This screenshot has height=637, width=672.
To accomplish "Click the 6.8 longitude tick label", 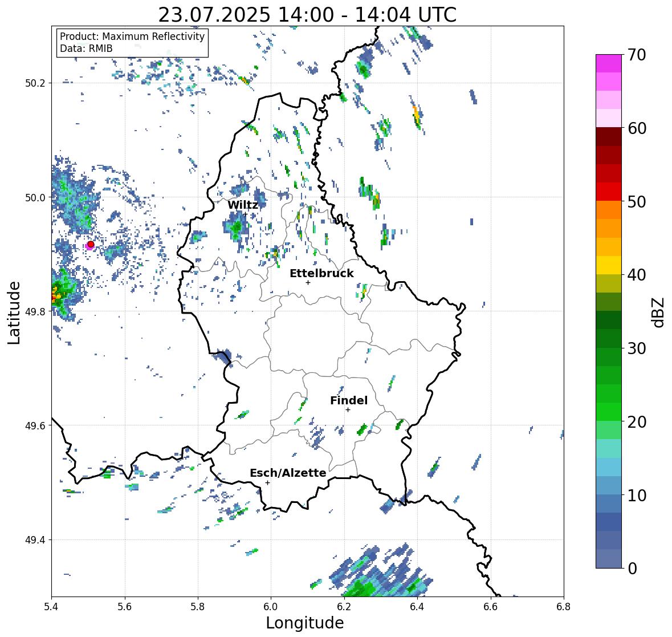I will pyautogui.click(x=564, y=607).
